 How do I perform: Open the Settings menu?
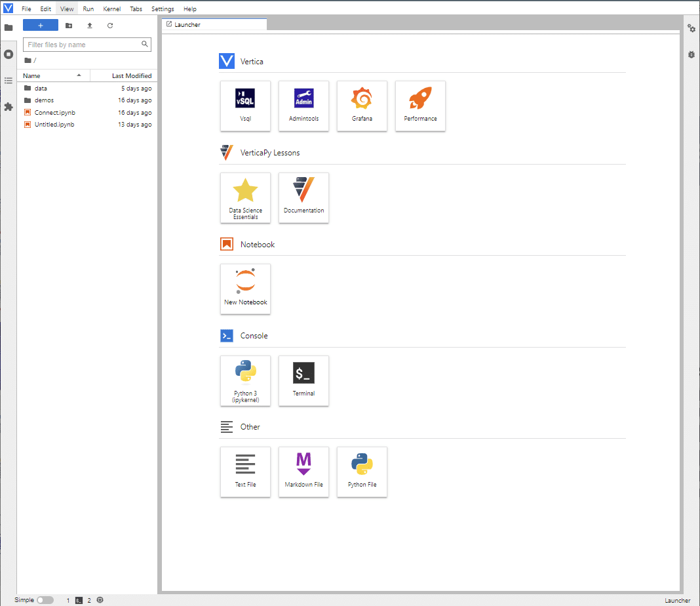point(163,9)
